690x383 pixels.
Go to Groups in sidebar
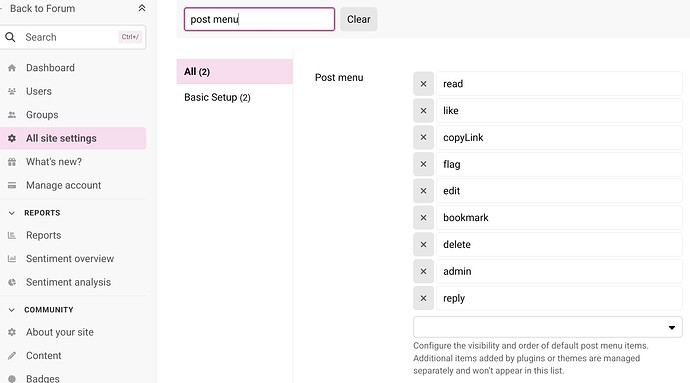pyautogui.click(x=42, y=115)
